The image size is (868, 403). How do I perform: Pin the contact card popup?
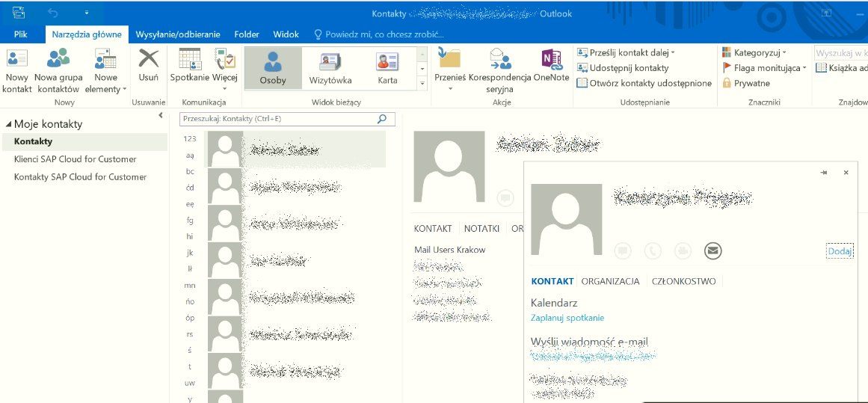pos(824,173)
